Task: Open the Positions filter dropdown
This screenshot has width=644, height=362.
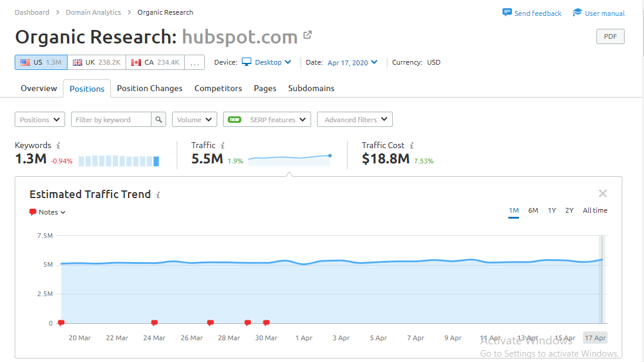Action: pos(40,120)
